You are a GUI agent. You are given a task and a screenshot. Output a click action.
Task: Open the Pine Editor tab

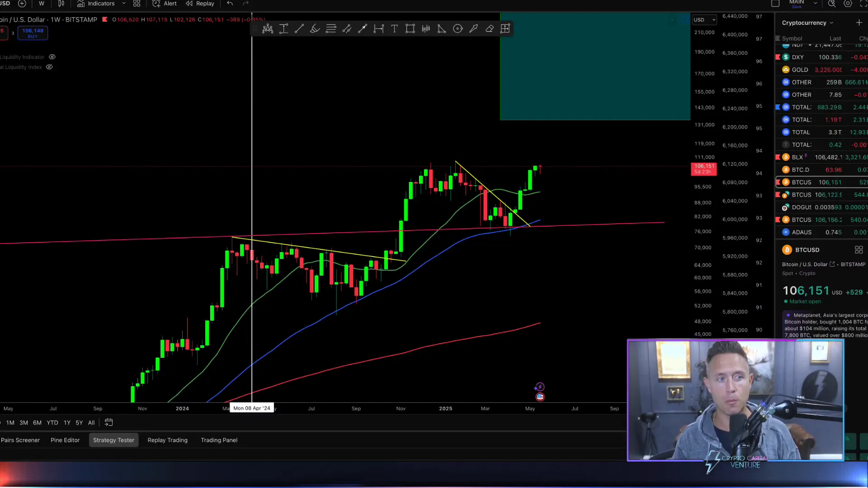[x=65, y=440]
